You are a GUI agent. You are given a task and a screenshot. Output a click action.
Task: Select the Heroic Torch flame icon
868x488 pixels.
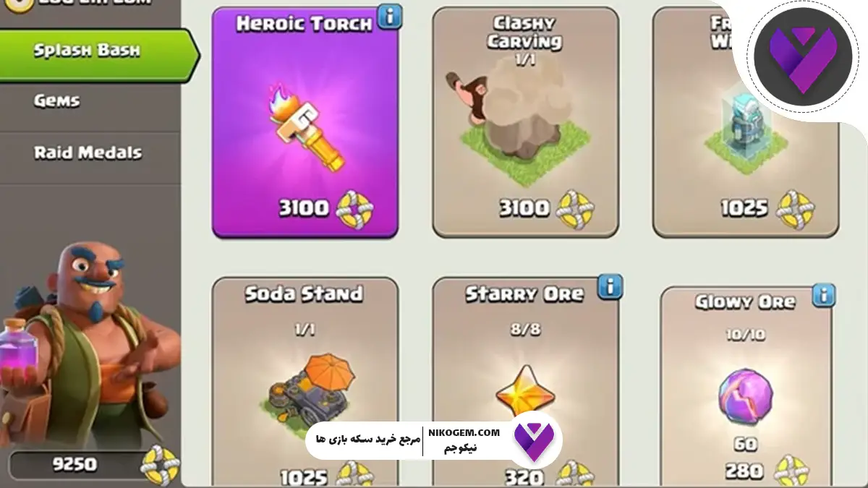pyautogui.click(x=303, y=125)
